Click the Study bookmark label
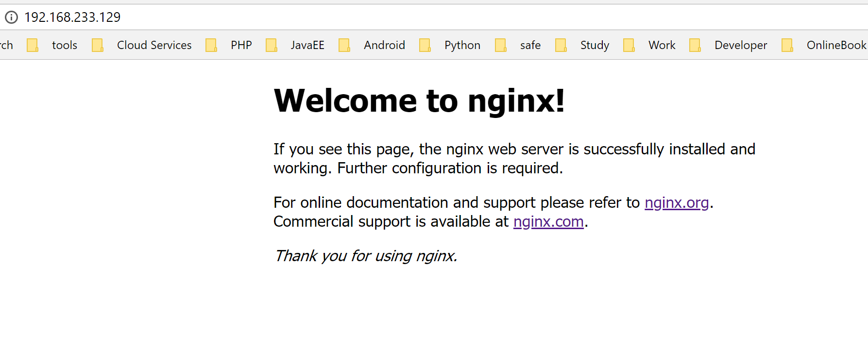The image size is (868, 350). click(x=595, y=46)
